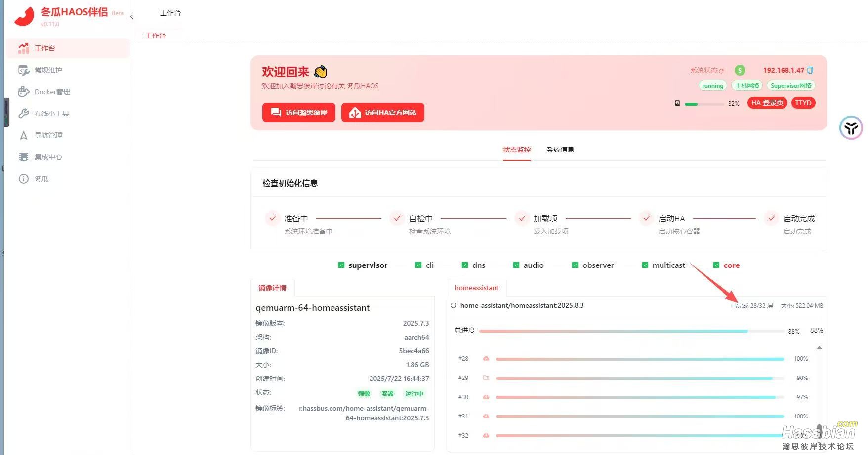Toggle the supervisor checkbox
Screen dimensions: 868x455
[x=341, y=265]
